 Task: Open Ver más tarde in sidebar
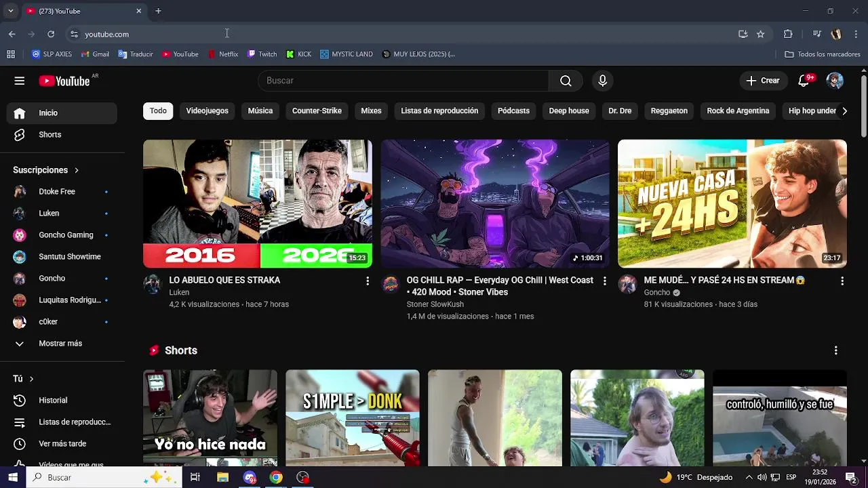62,444
